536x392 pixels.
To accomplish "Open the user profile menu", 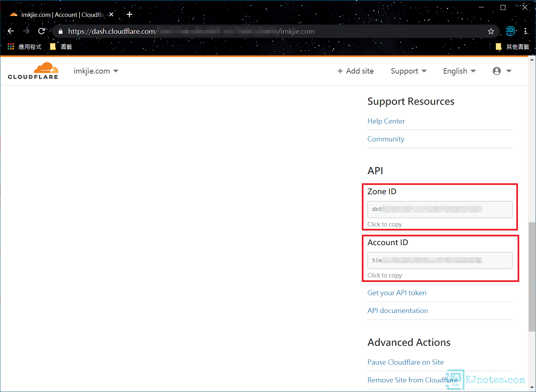I will [502, 71].
